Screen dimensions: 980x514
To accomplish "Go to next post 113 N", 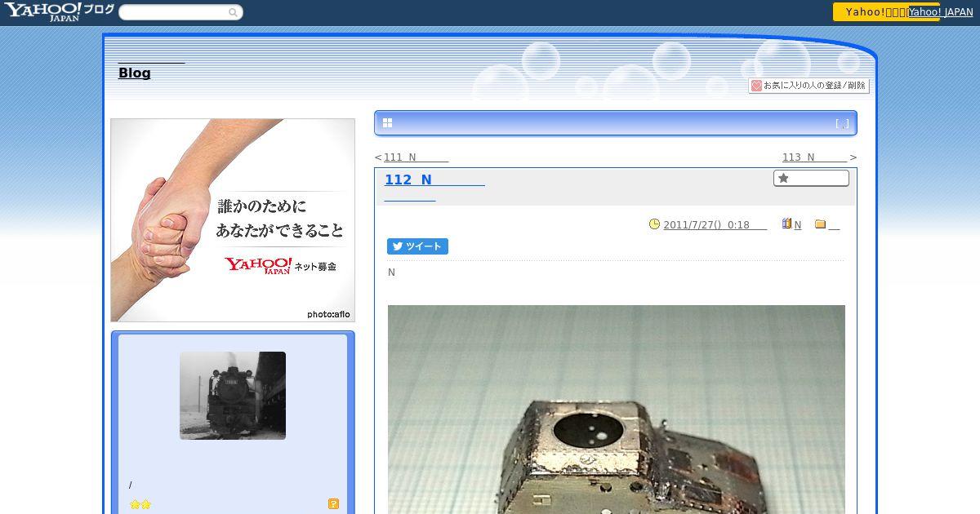I will [814, 157].
